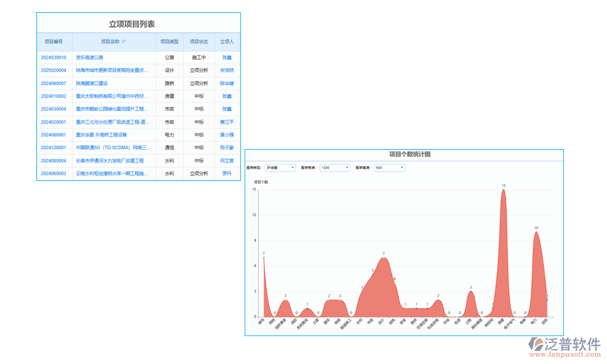
Task: Click the sort icon beside 项目名称 header
Action: click(x=124, y=42)
